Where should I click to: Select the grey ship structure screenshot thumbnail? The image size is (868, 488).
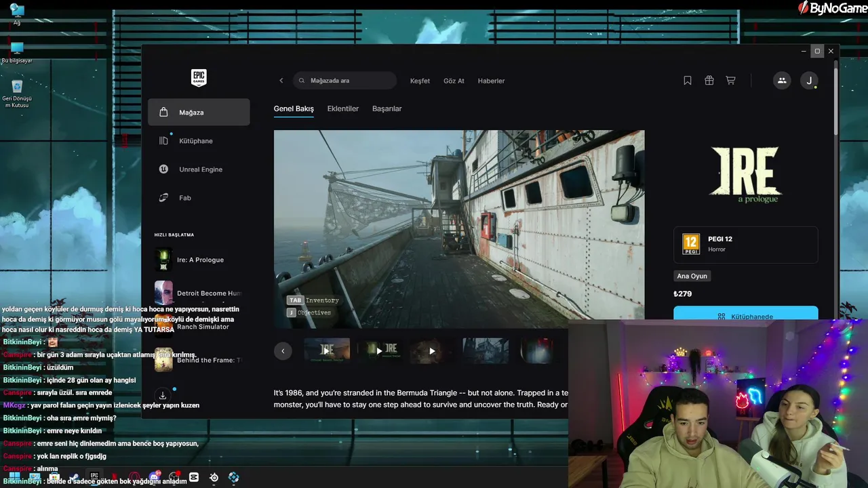486,350
